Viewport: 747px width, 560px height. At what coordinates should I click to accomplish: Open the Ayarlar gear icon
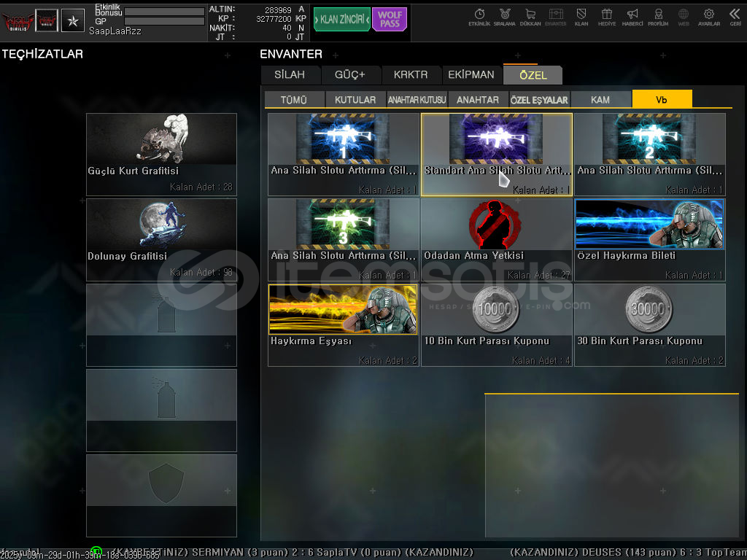[709, 17]
